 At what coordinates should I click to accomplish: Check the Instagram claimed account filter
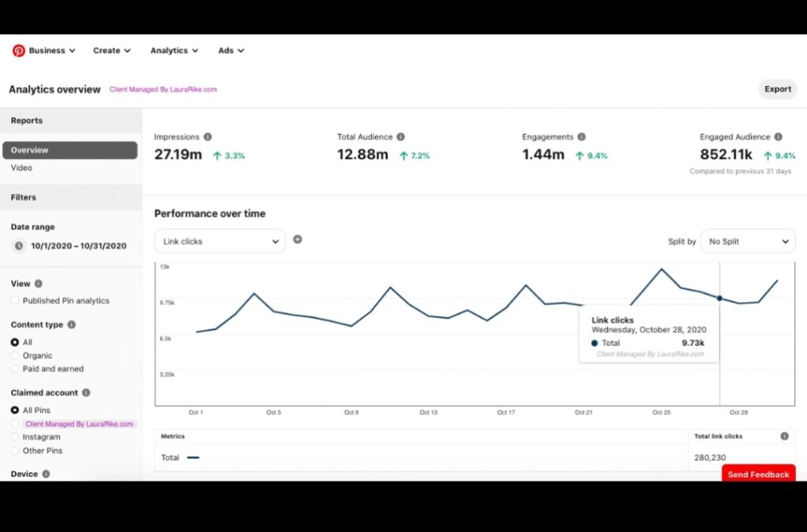click(x=14, y=437)
